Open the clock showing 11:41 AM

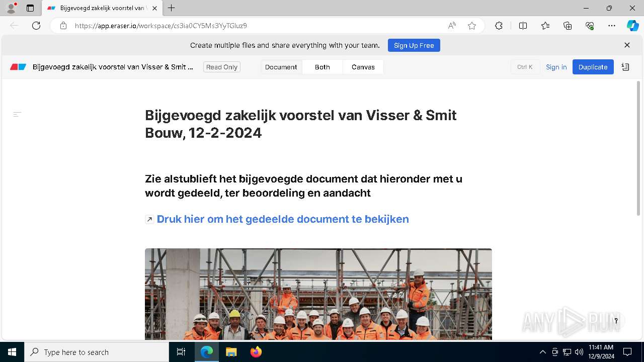click(601, 352)
